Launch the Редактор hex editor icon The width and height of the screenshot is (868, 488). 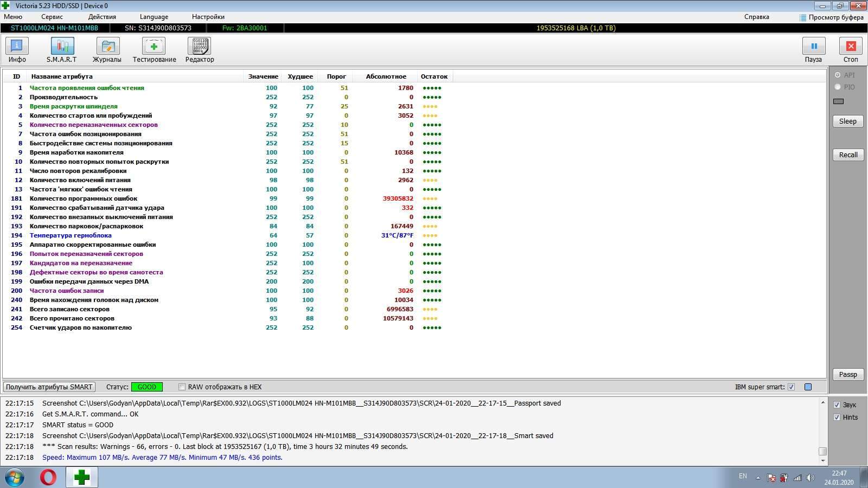[199, 47]
